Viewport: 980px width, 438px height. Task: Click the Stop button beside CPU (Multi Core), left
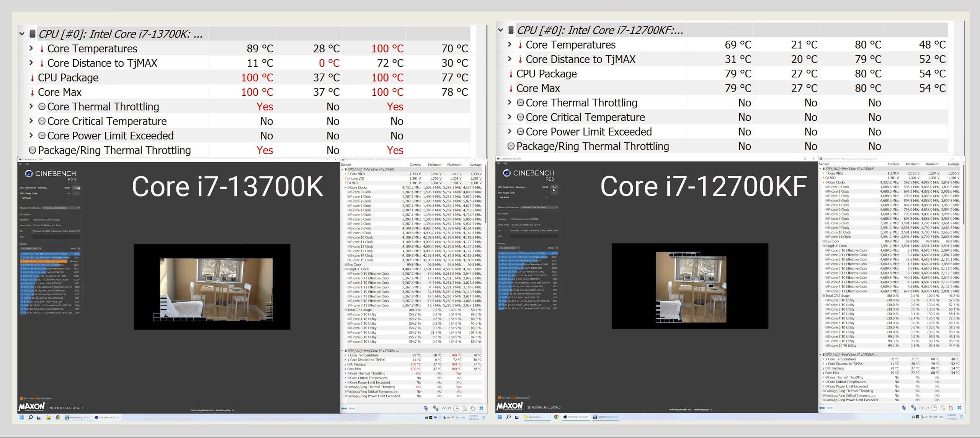pyautogui.click(x=77, y=188)
